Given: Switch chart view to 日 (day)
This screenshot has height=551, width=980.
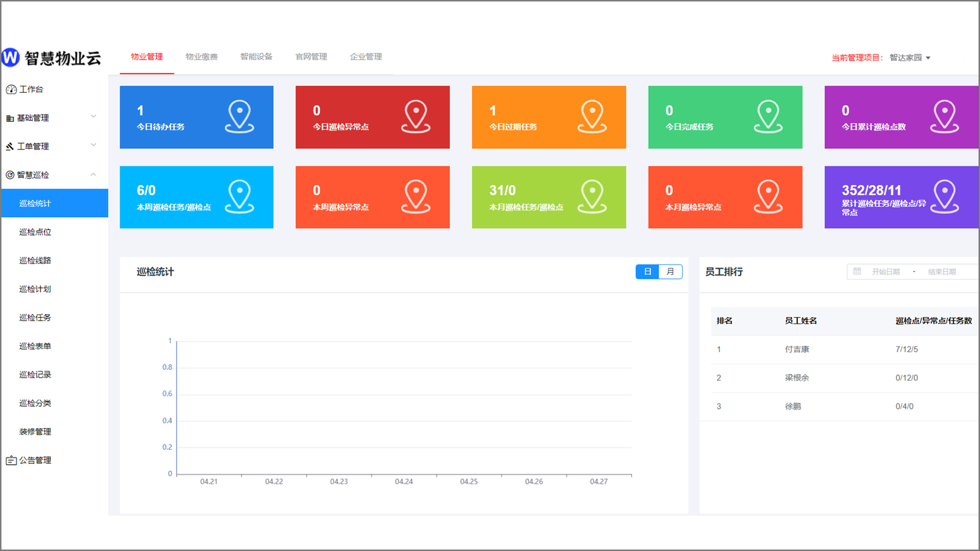Looking at the screenshot, I should coord(647,271).
